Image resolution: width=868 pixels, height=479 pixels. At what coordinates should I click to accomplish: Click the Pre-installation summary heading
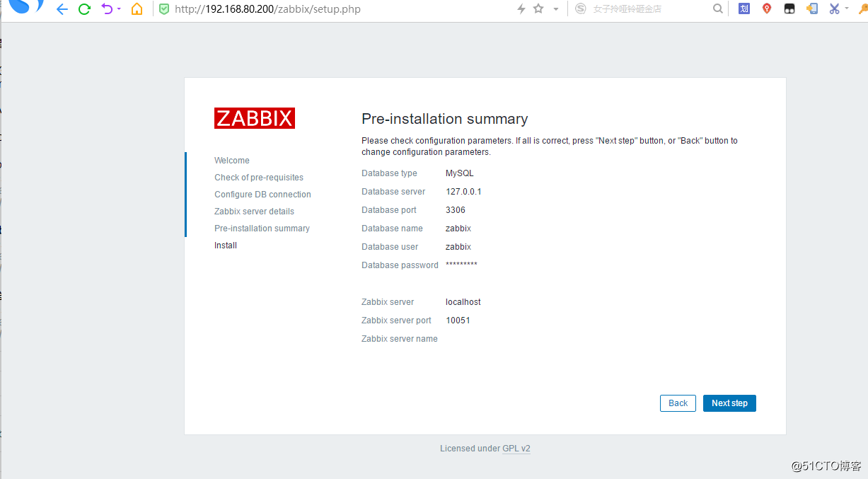[444, 119]
